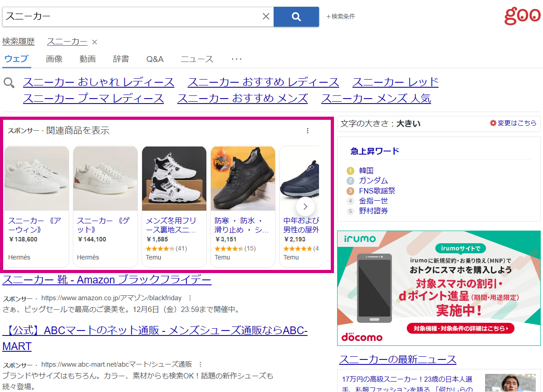Open Amazon ブラックフライデー result
The width and height of the screenshot is (543, 392).
tap(107, 280)
